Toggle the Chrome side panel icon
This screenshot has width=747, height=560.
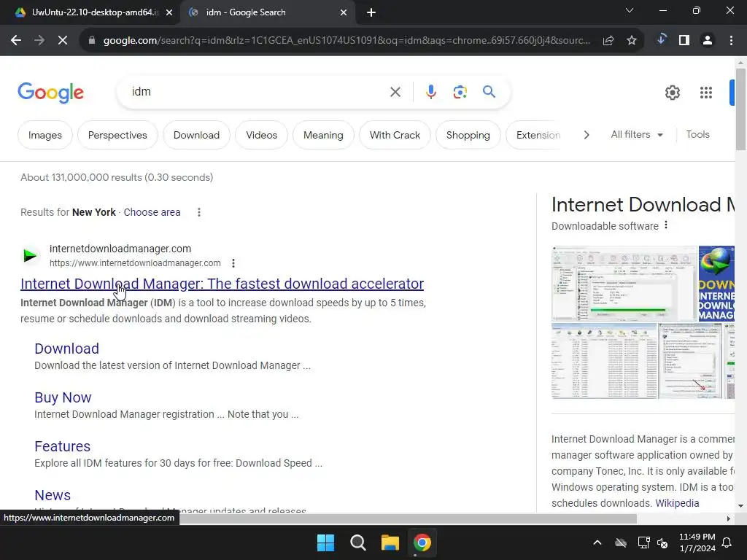click(684, 41)
